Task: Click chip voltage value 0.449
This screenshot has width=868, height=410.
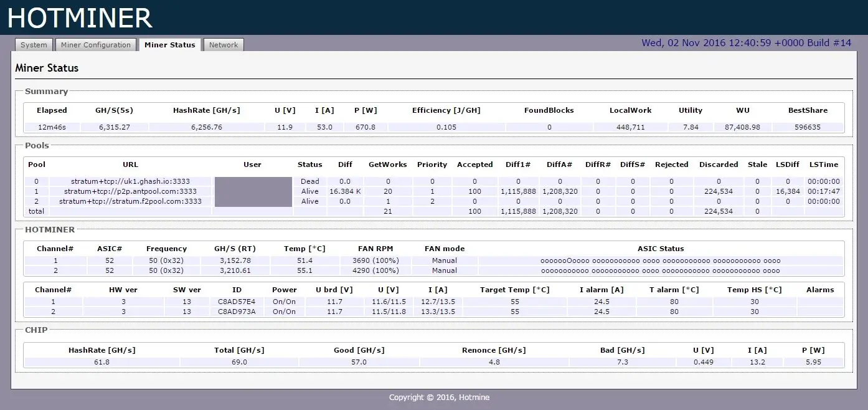Action: point(704,362)
